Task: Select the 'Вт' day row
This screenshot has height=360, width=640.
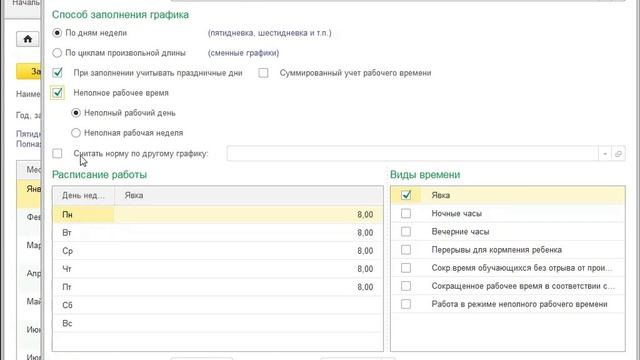Action: click(x=218, y=233)
